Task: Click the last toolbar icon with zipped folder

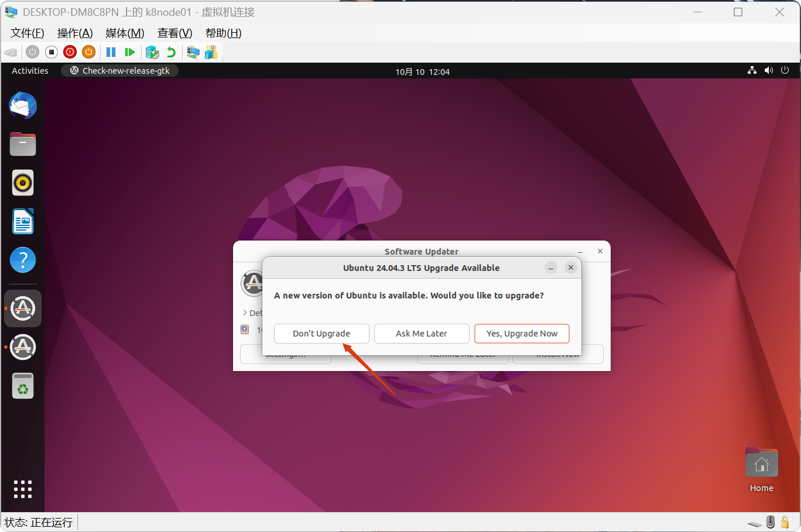Action: pyautogui.click(x=211, y=52)
